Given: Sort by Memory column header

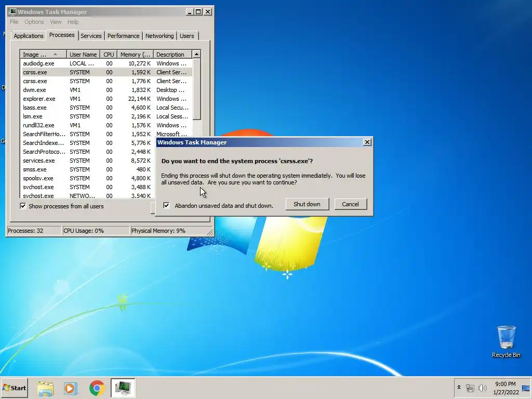Looking at the screenshot, I should [136, 54].
